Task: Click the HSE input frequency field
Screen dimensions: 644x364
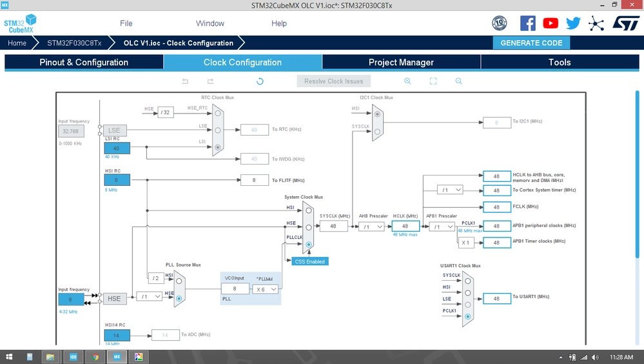Action: [71, 299]
